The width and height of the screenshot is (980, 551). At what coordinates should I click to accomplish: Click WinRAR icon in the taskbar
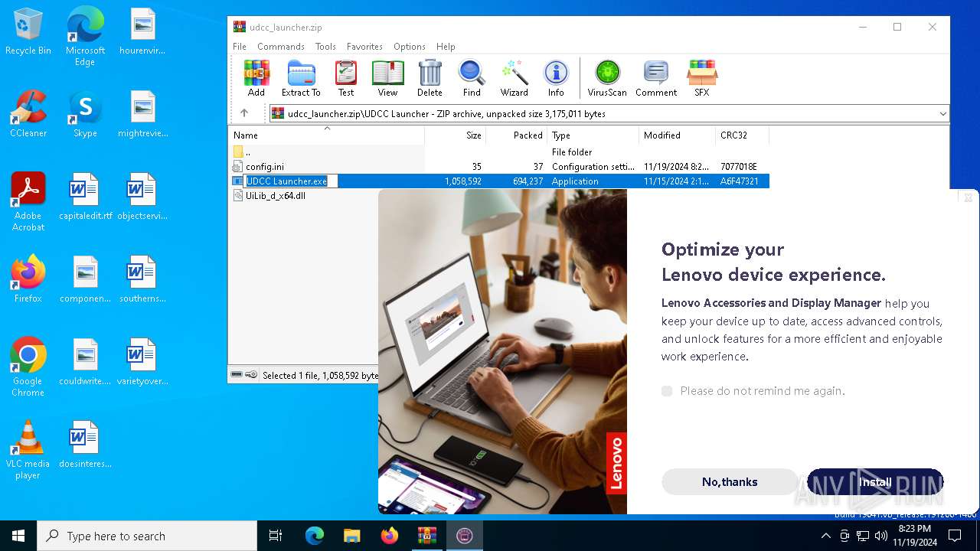pos(426,536)
